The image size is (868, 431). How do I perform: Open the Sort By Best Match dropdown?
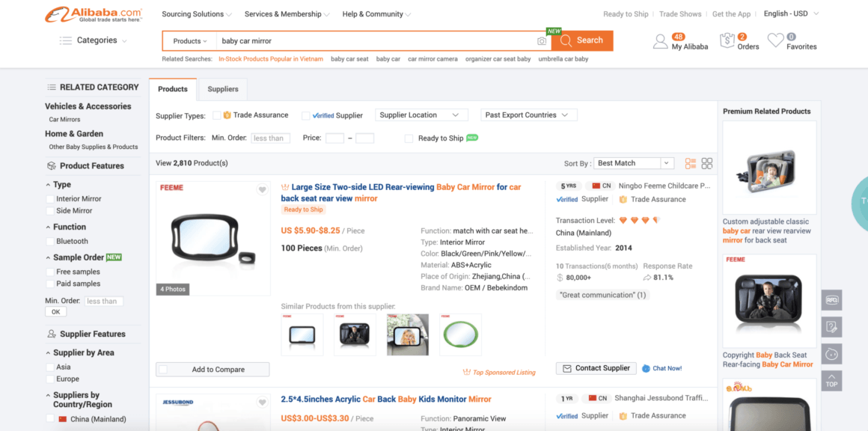click(x=633, y=163)
